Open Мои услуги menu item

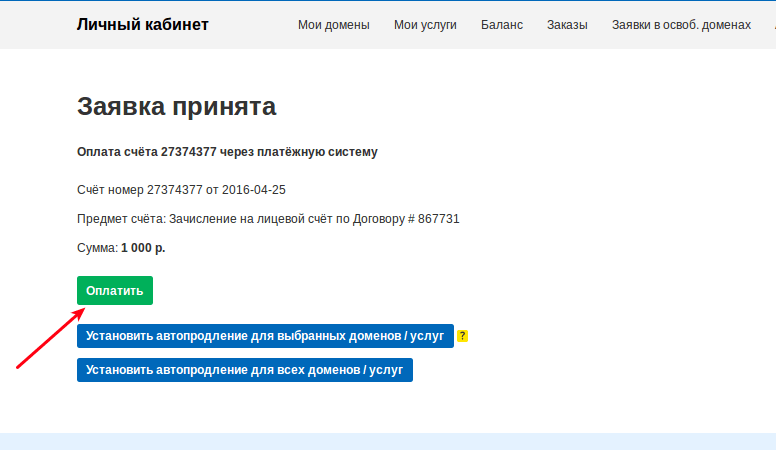point(425,25)
